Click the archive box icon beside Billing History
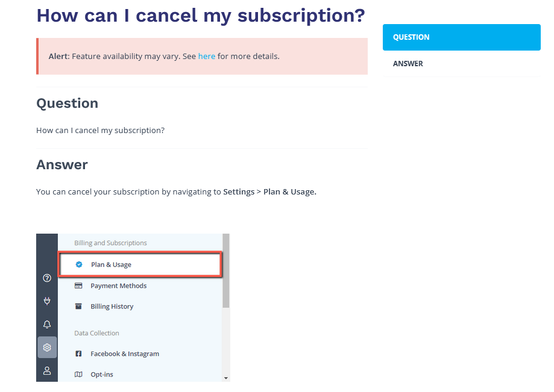 tap(79, 306)
